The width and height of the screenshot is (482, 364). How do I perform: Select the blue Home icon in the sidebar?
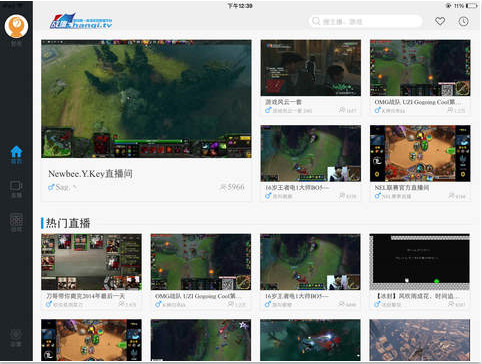[x=16, y=152]
